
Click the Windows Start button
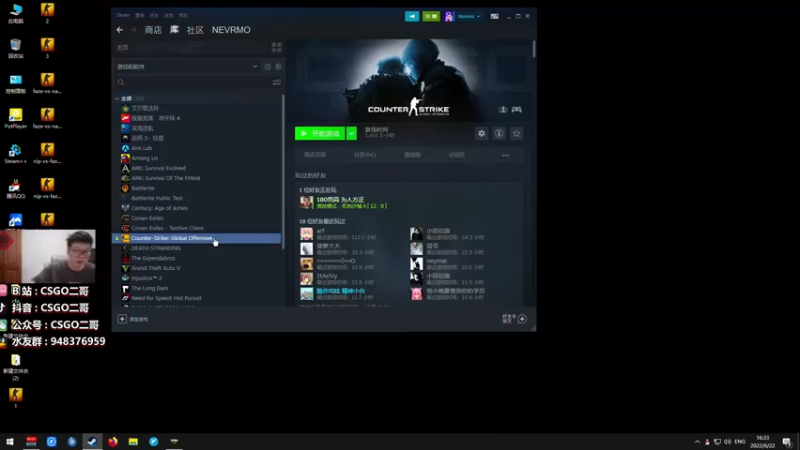pos(10,442)
